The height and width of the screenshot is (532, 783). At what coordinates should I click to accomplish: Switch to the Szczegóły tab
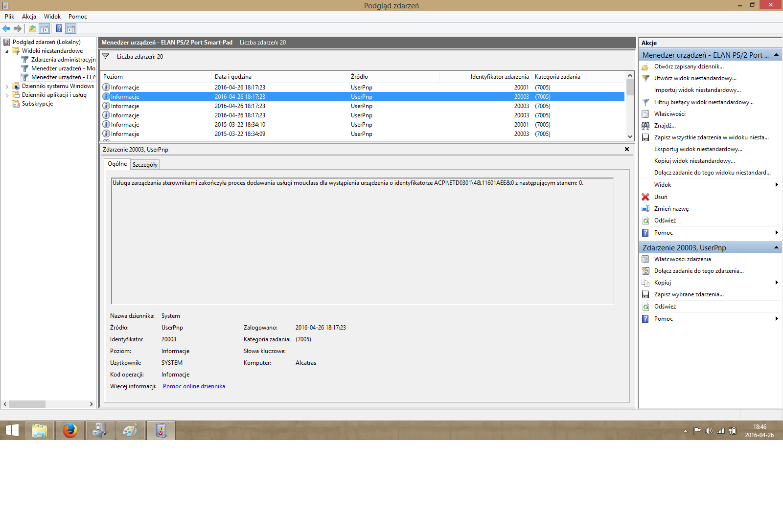[x=145, y=165]
